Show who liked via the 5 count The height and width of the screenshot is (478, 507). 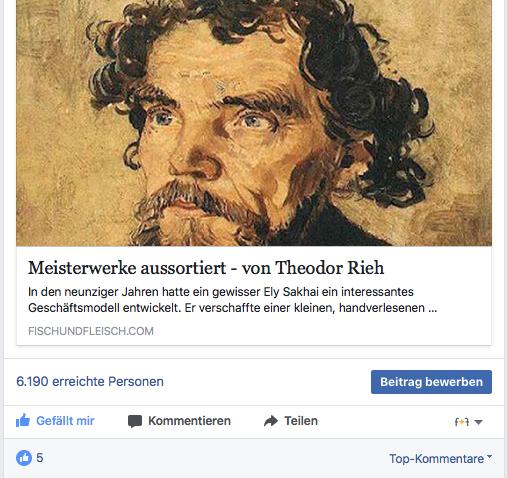[x=40, y=458]
